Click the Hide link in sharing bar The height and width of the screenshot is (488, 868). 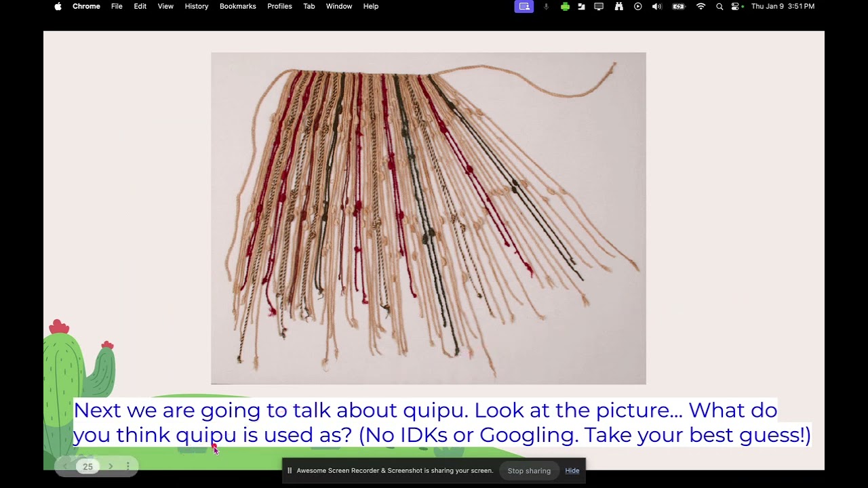pyautogui.click(x=572, y=470)
